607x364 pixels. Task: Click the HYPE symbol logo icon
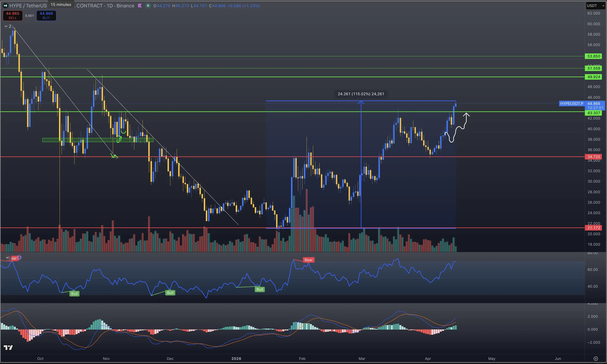[5, 6]
